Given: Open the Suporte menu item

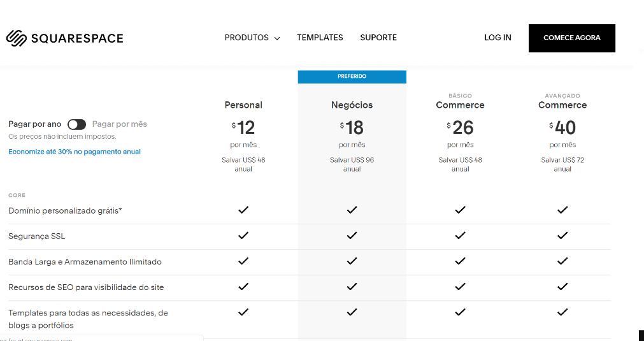Looking at the screenshot, I should click(378, 38).
